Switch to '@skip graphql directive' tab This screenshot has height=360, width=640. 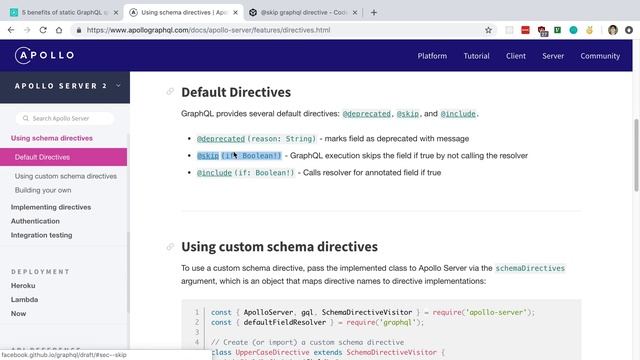coord(302,13)
